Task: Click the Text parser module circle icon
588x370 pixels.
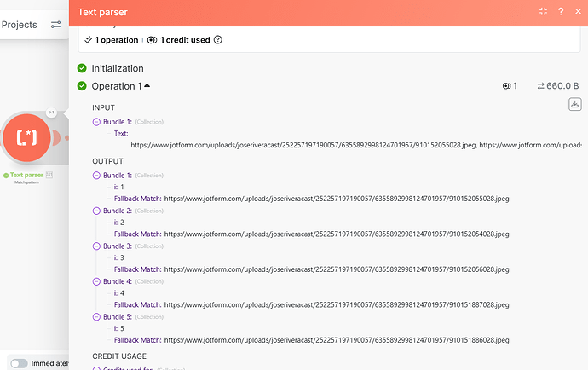Action: point(29,137)
